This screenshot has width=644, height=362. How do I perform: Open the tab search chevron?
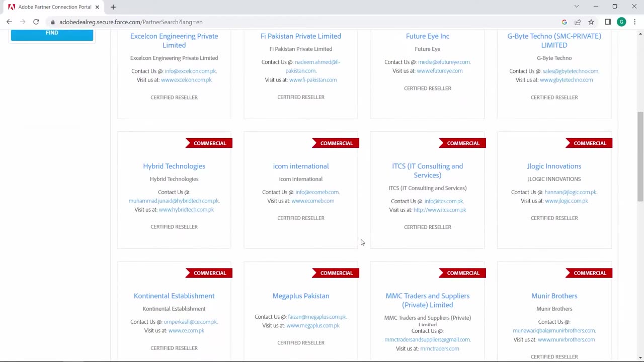pyautogui.click(x=577, y=7)
